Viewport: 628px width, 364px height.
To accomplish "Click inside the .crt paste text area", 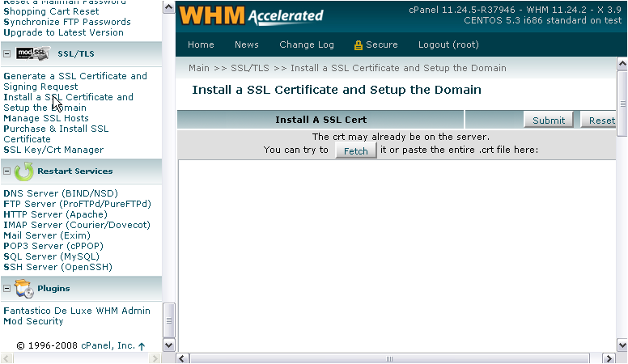I will (x=397, y=256).
